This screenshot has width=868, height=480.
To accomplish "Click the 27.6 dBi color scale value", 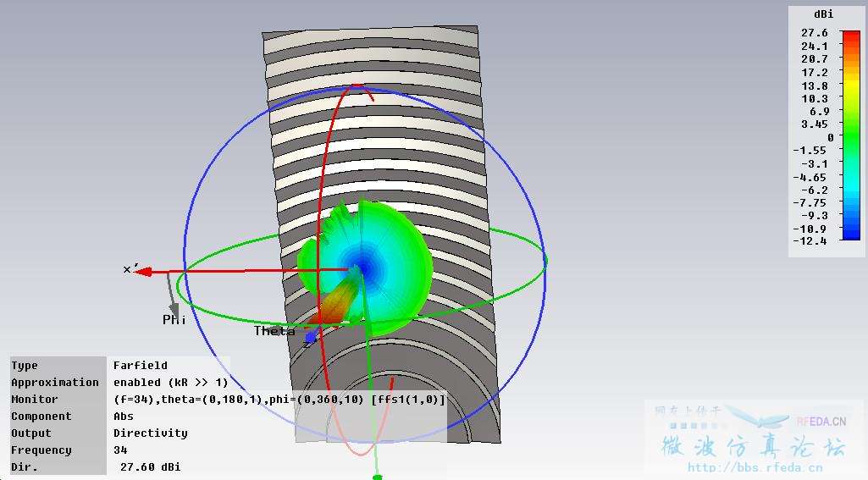I will (815, 33).
